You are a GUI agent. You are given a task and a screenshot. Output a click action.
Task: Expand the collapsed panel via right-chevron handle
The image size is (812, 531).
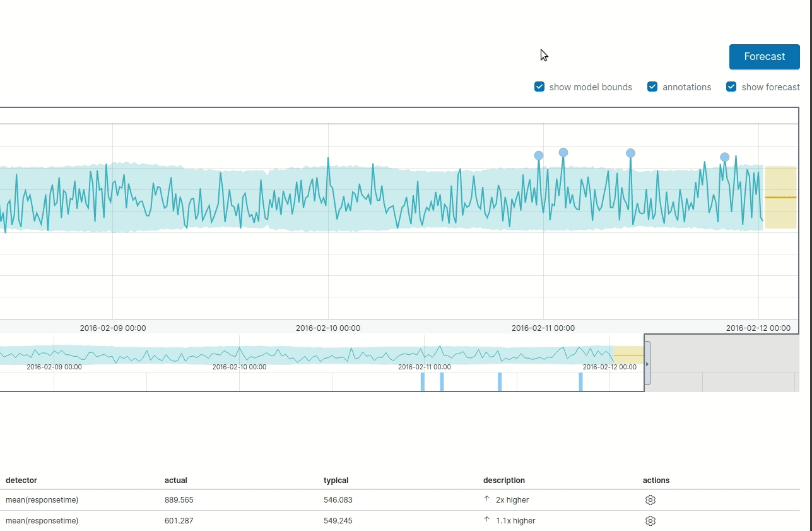647,364
